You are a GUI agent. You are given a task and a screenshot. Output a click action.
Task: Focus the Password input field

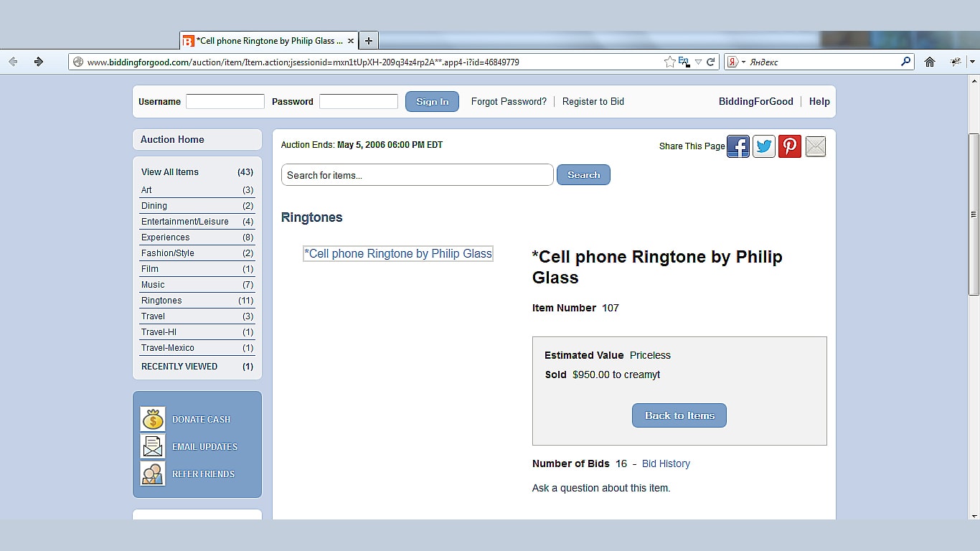click(359, 102)
